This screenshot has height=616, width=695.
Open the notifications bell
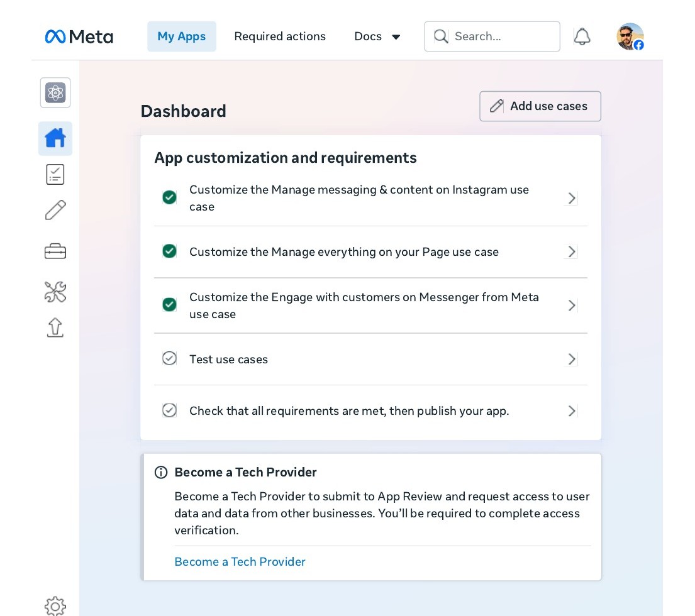[x=582, y=36]
